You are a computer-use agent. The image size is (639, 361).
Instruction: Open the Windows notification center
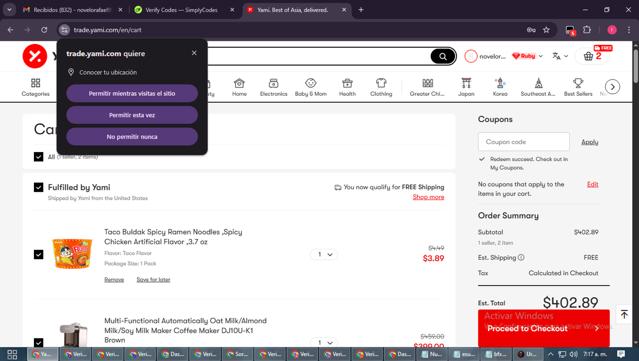[x=621, y=354]
